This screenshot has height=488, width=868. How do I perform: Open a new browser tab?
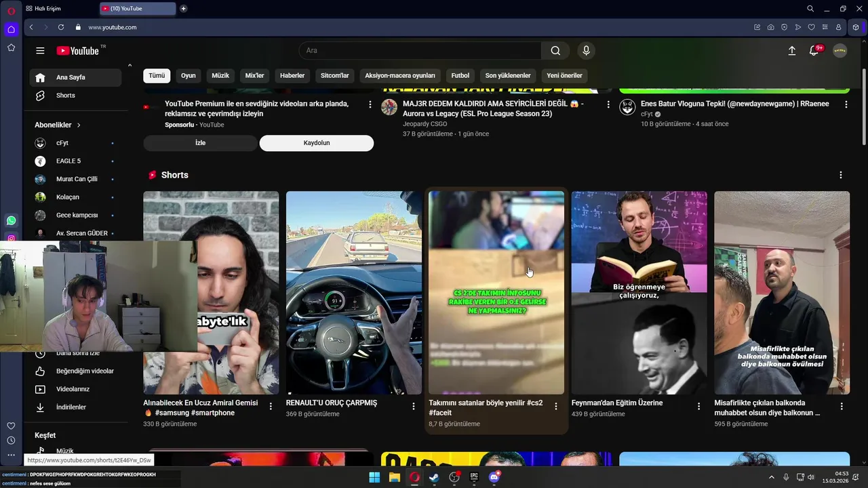click(x=183, y=9)
